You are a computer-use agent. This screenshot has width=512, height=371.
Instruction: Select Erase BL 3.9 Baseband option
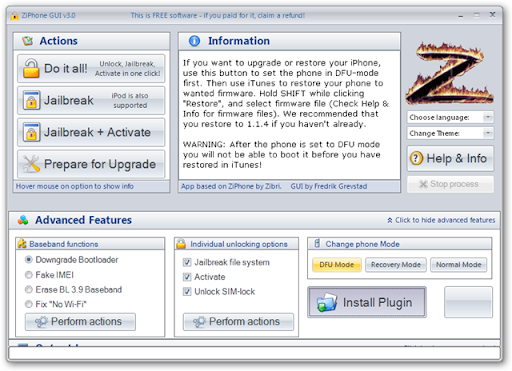pos(29,289)
